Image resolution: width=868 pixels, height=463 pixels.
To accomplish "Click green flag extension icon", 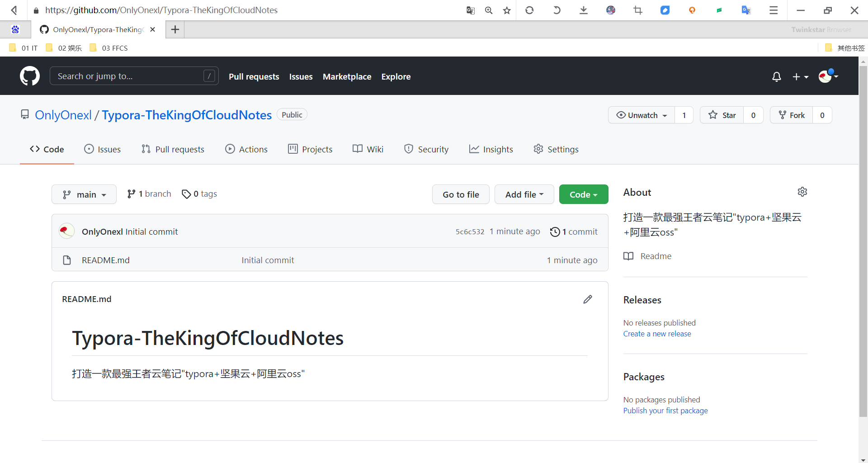I will click(719, 10).
